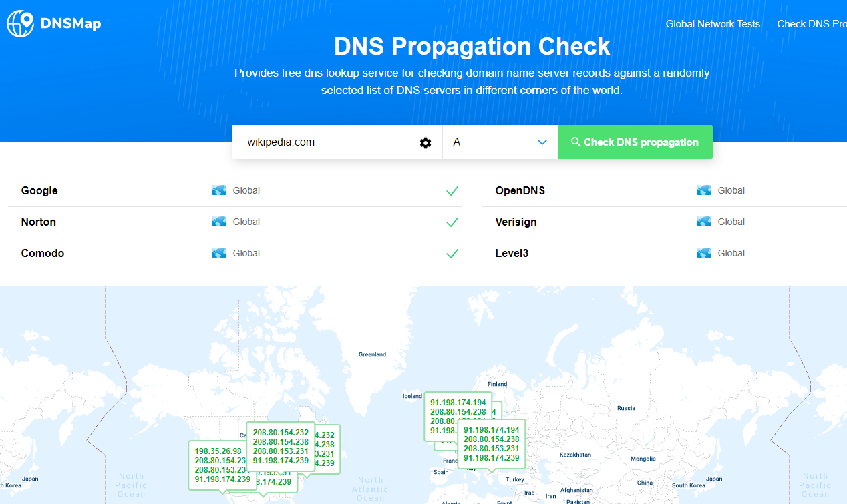Click the magnifier icon on the green button
Viewport: 847px width, 504px height.
click(x=575, y=142)
